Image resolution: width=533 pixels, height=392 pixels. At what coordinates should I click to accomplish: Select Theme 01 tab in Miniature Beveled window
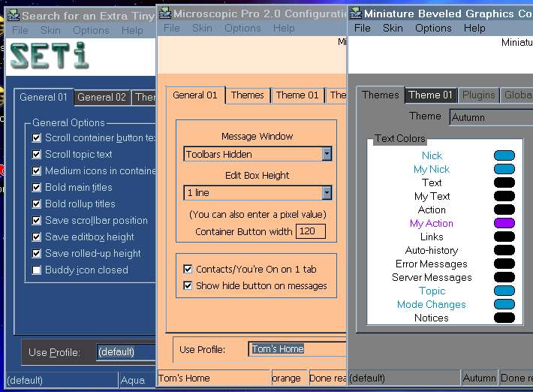coord(430,95)
